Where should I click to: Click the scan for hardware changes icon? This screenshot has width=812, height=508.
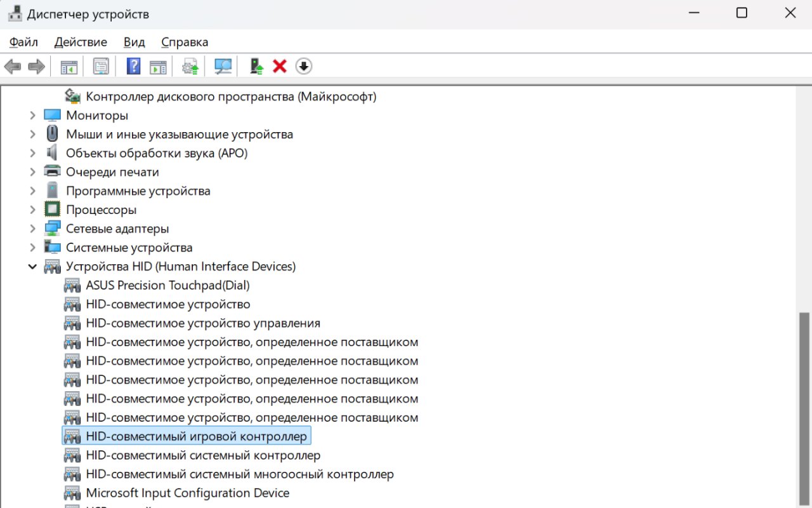coord(223,66)
